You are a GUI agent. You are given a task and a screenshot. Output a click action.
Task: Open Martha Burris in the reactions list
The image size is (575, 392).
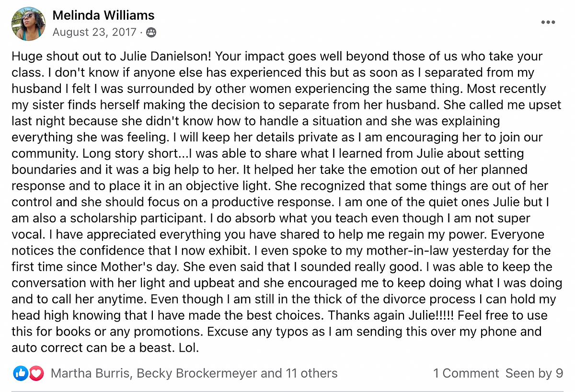(x=90, y=373)
